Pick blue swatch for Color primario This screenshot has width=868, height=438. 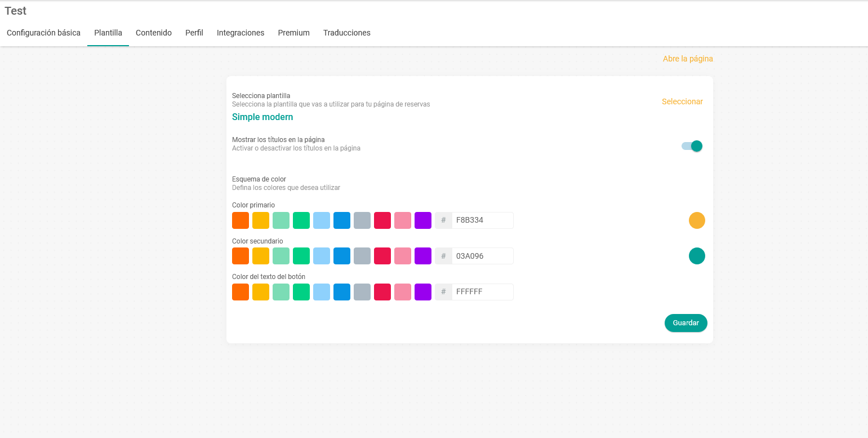point(342,220)
